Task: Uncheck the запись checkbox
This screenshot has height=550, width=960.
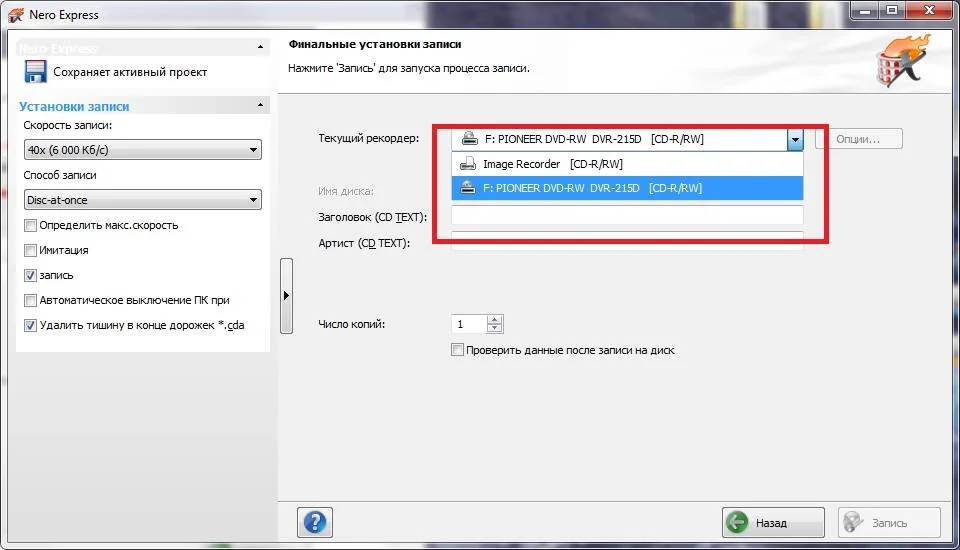Action: [x=30, y=276]
